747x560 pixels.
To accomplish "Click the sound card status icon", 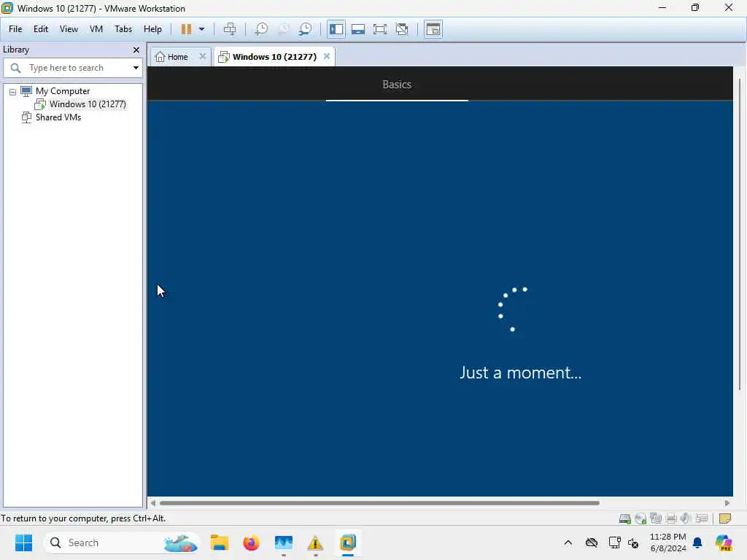I will point(686,518).
